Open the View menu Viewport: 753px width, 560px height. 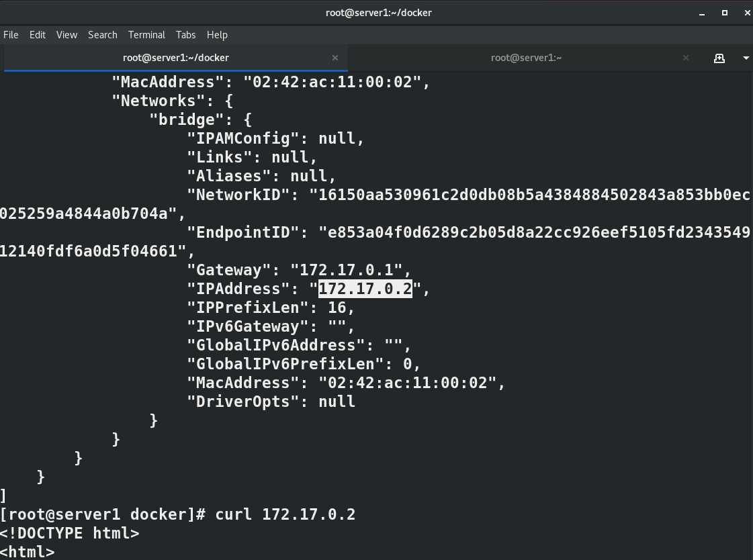[67, 34]
